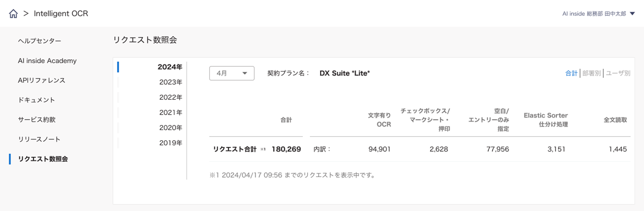
Task: Expand the 4月 month dropdown
Action: (232, 73)
